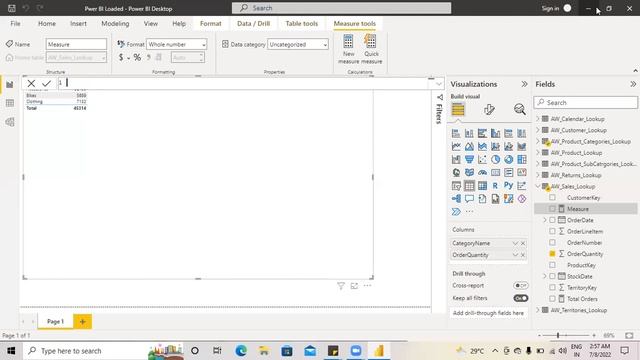Insert a Filled map visual

[469, 173]
